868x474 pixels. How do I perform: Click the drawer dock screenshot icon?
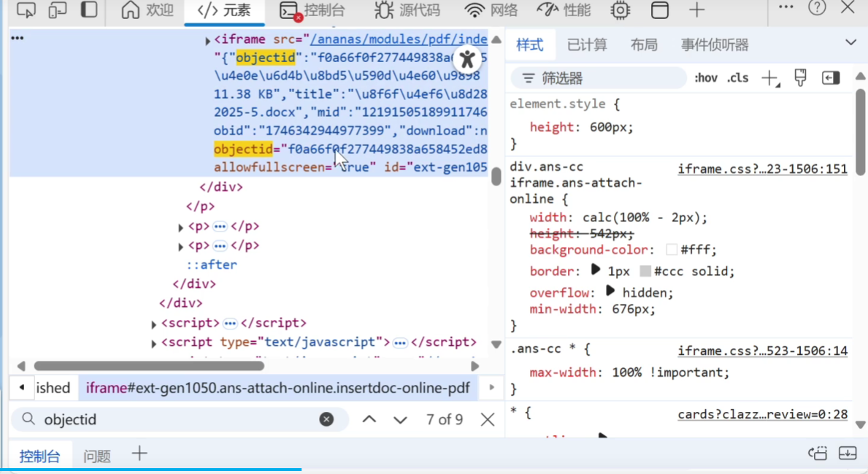click(818, 453)
